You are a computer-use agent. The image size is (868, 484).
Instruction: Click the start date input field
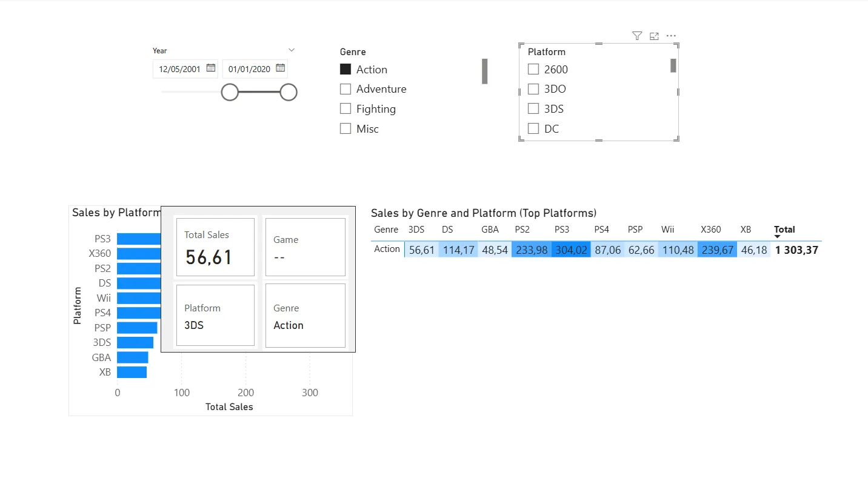coord(185,69)
